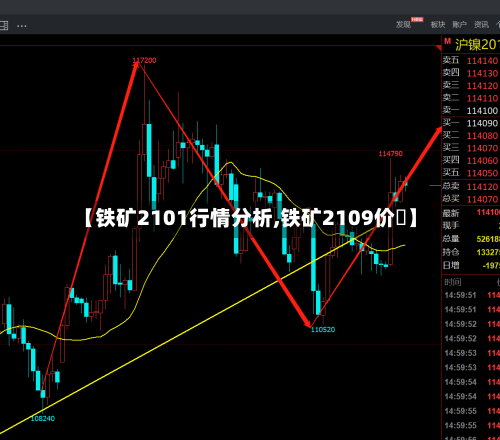Select the 买三 price 114070

482,148
